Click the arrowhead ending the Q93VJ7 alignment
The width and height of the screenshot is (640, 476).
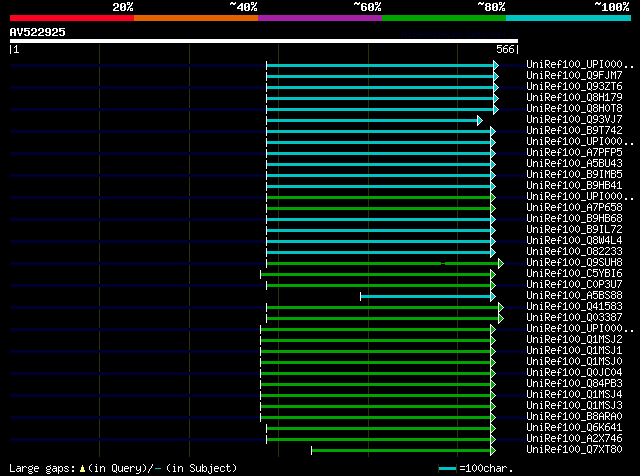(x=480, y=120)
